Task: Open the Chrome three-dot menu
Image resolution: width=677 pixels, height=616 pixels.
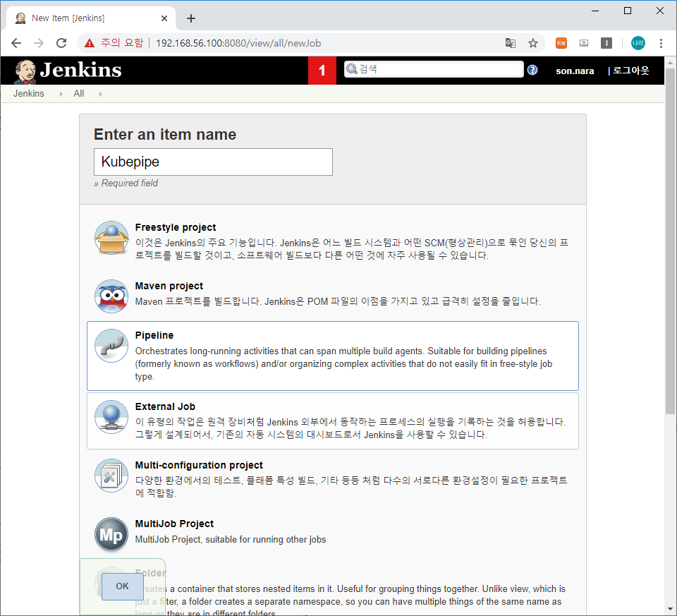Action: coord(661,43)
